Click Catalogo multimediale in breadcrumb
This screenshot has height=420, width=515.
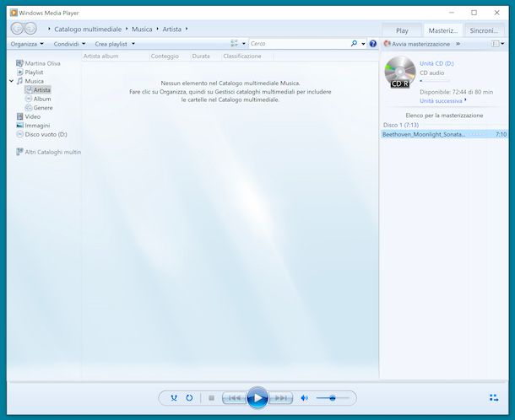[x=88, y=30]
